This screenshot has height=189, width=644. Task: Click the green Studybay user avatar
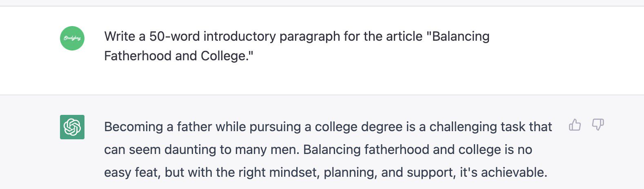72,38
